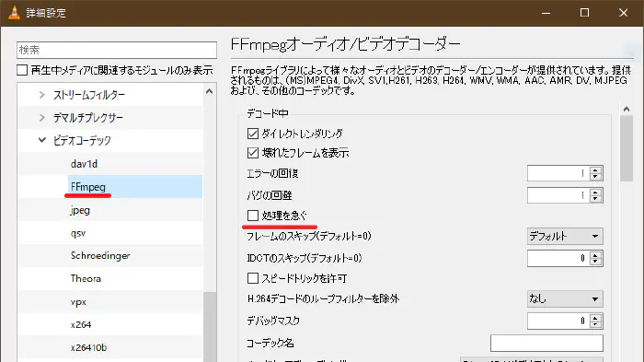Decrease IDCTのスキップ with down arrow

pos(595,262)
